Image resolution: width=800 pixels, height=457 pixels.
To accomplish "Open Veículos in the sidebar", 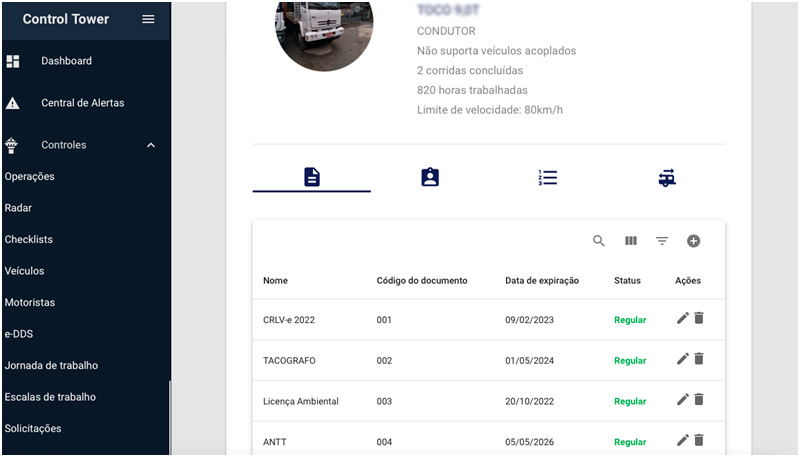I will [x=25, y=271].
